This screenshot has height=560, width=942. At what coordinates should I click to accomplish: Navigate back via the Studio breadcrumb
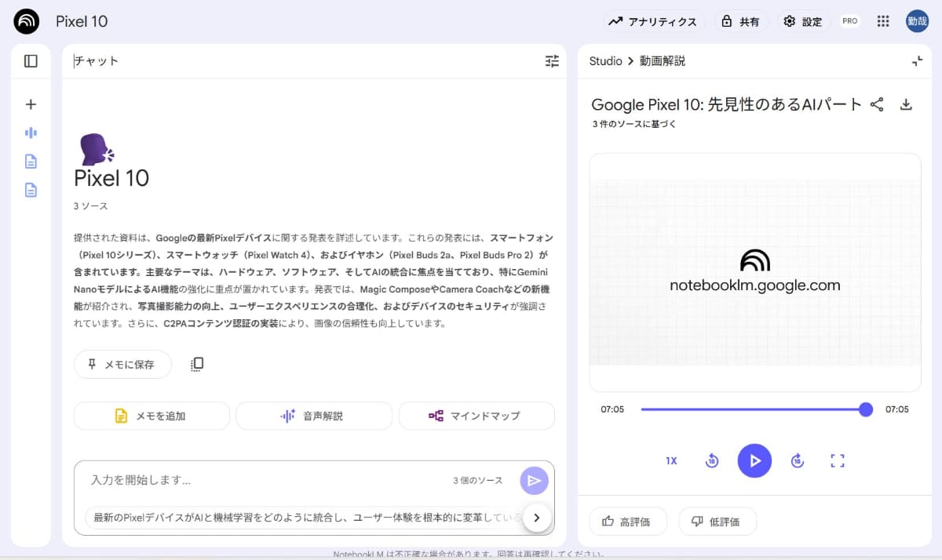pos(605,60)
